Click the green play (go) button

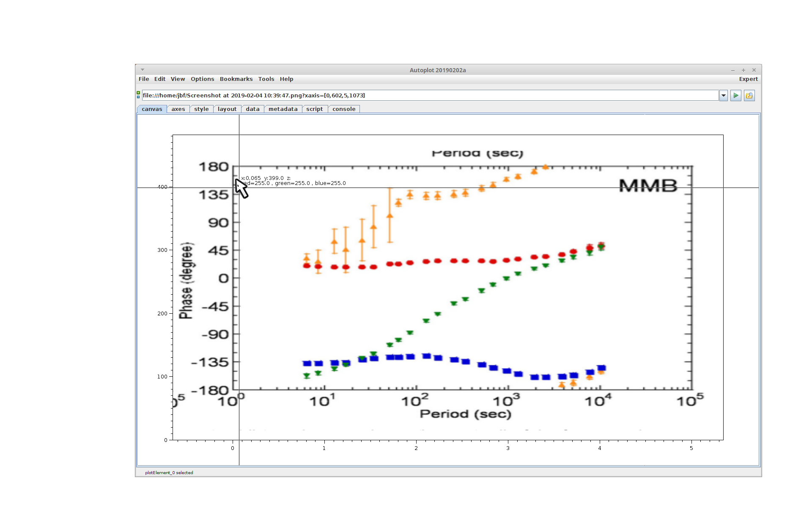pos(735,96)
